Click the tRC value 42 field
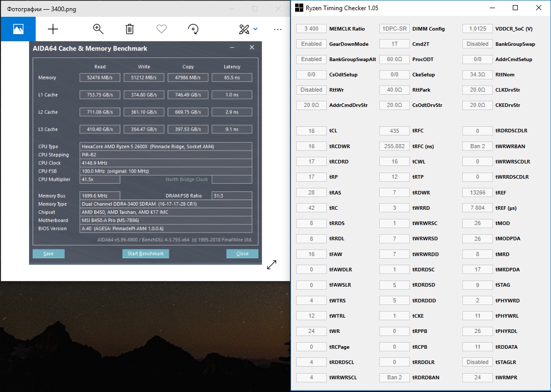The height and width of the screenshot is (392, 551). pos(311,208)
